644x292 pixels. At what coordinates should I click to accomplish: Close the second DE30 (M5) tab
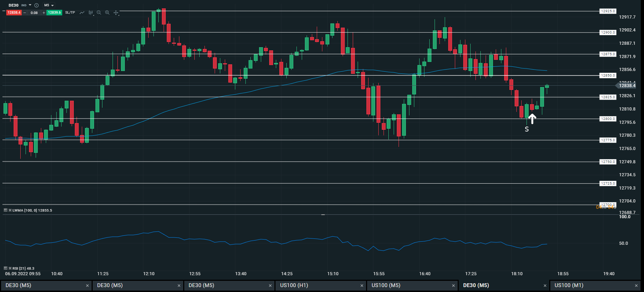(179, 286)
